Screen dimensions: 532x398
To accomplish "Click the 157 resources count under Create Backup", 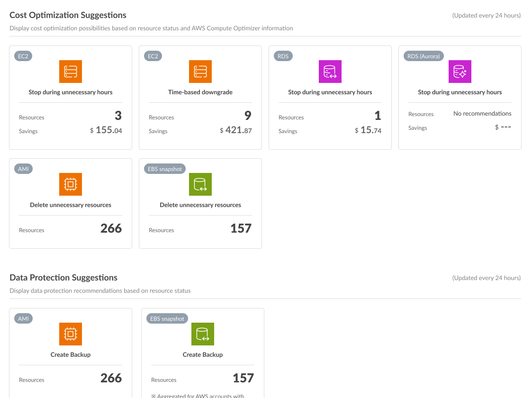I will click(x=243, y=378).
